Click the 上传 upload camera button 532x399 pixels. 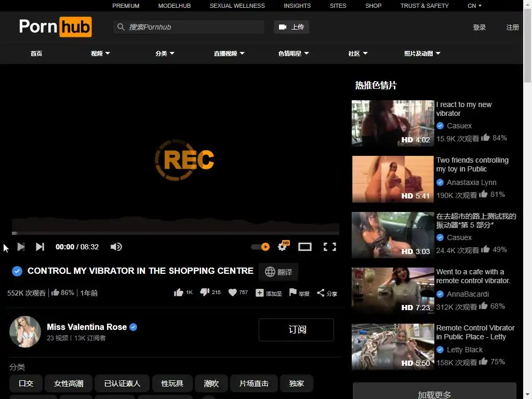click(291, 27)
